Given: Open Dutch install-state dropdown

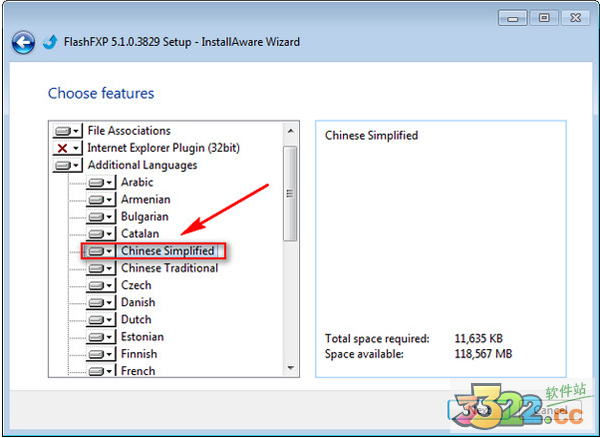Looking at the screenshot, I should [101, 320].
